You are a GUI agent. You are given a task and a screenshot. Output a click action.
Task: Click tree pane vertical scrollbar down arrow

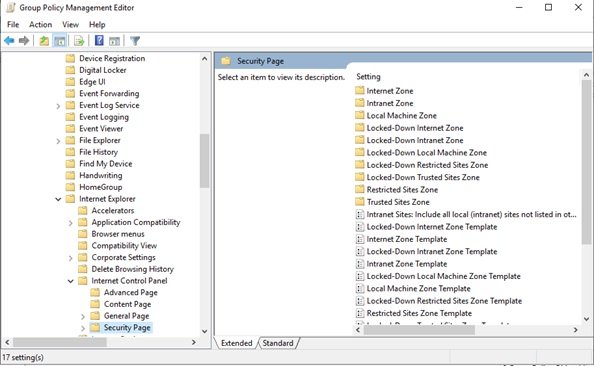click(x=205, y=331)
